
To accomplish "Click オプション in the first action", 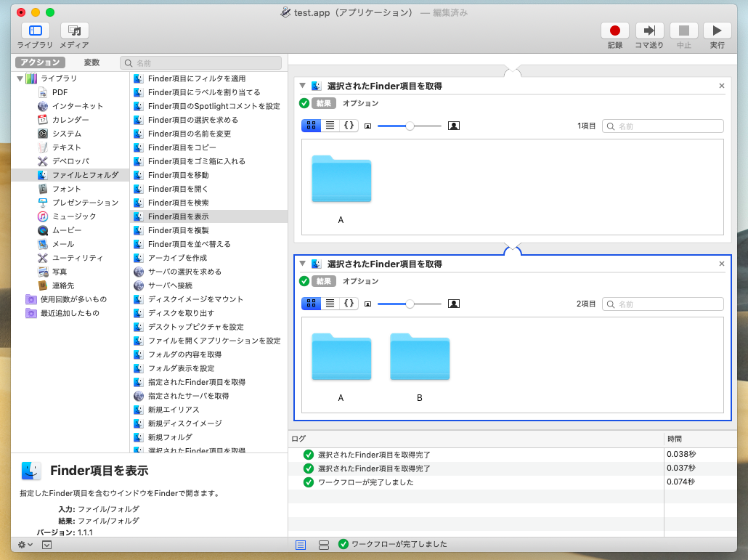I will click(x=360, y=103).
